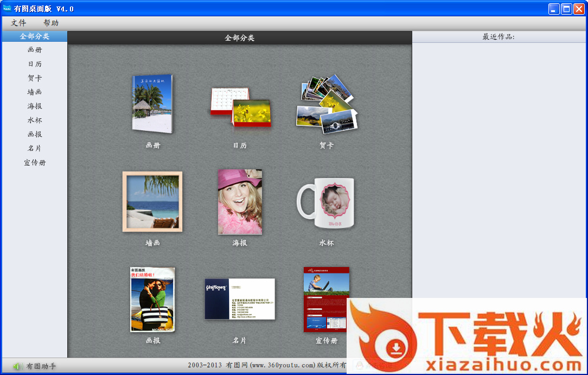
Task: Open the 画册 photo book icon
Action: coord(152,103)
